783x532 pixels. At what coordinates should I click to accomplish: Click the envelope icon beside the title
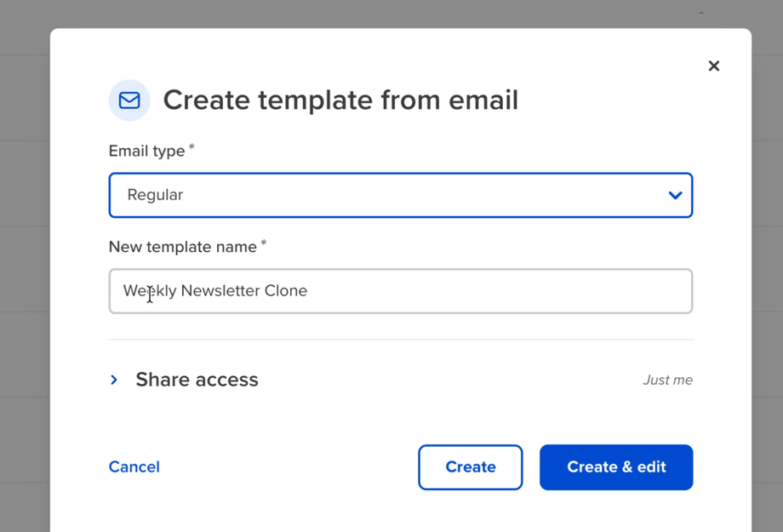coord(129,100)
